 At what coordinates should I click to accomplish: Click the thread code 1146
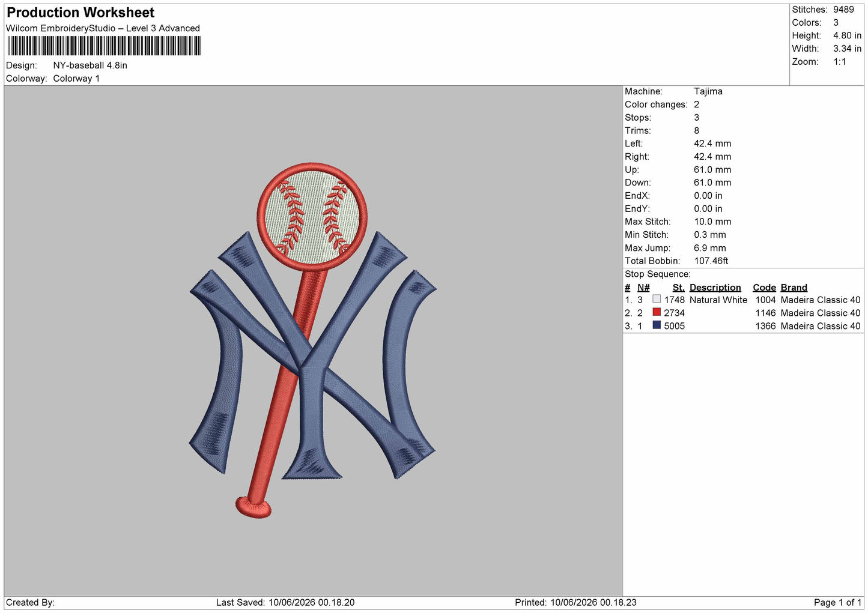coord(766,313)
